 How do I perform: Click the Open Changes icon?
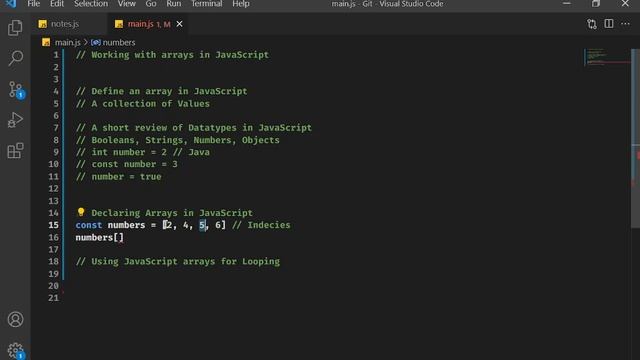tap(591, 24)
